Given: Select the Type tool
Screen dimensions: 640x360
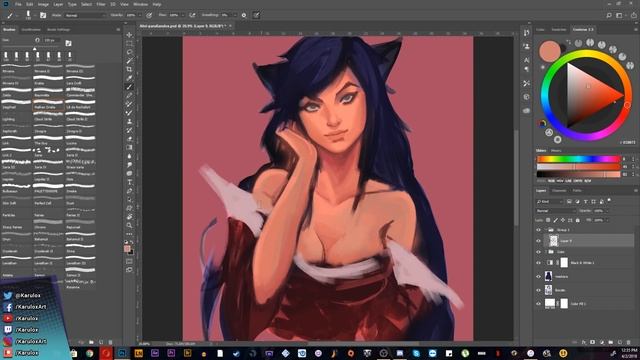Looking at the screenshot, I should coord(129,182).
